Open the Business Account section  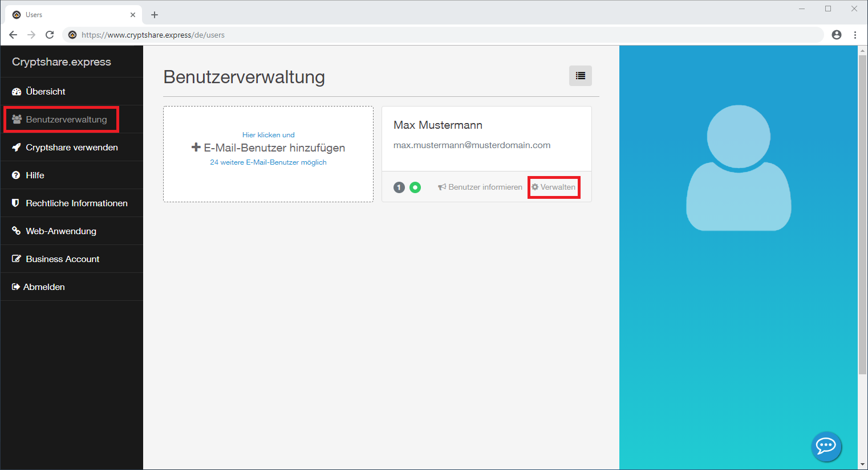point(62,259)
